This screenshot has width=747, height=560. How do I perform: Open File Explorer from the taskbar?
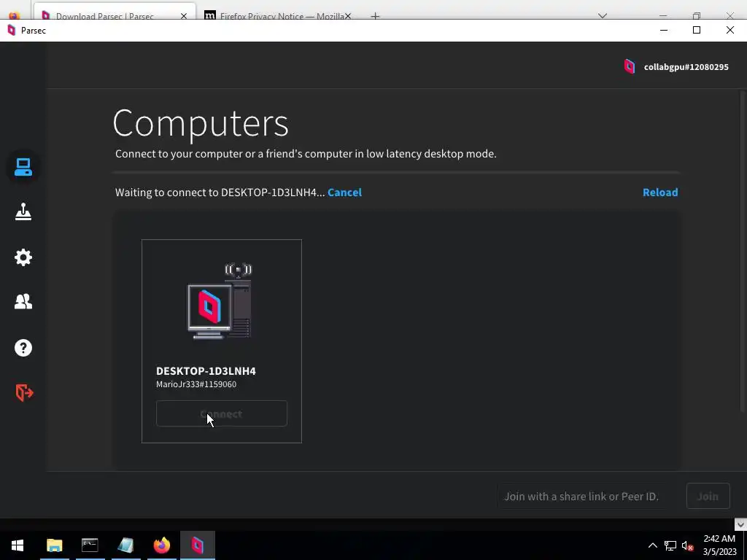click(54, 545)
